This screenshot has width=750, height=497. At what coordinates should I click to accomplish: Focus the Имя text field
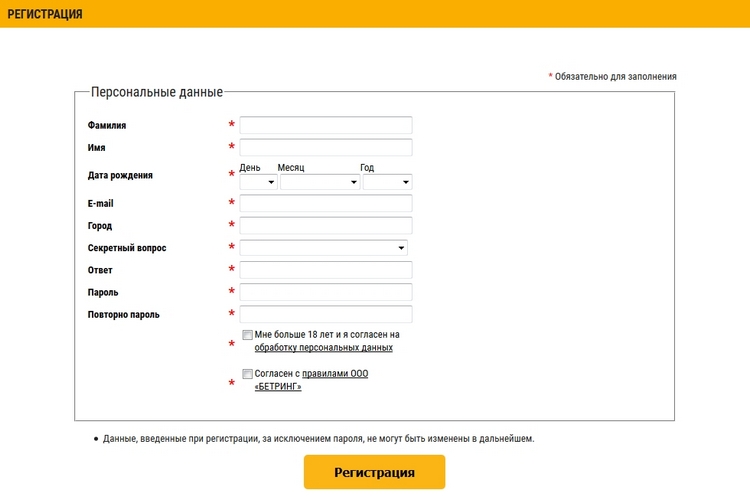(x=326, y=147)
